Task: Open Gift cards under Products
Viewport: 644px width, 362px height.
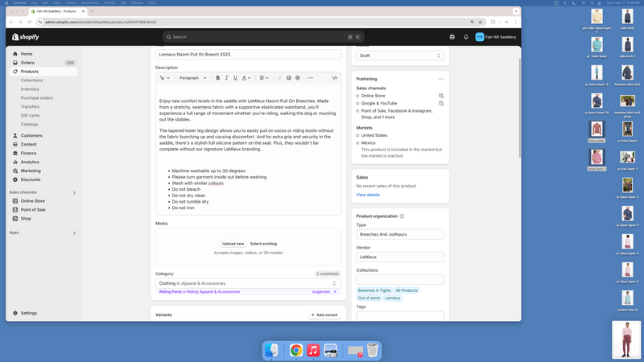Action: [30, 116]
